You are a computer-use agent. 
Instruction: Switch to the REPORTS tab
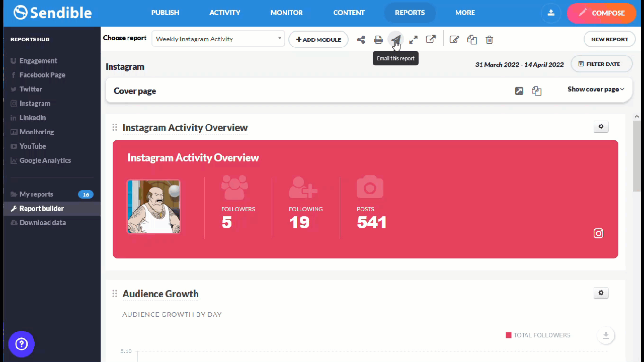click(410, 13)
